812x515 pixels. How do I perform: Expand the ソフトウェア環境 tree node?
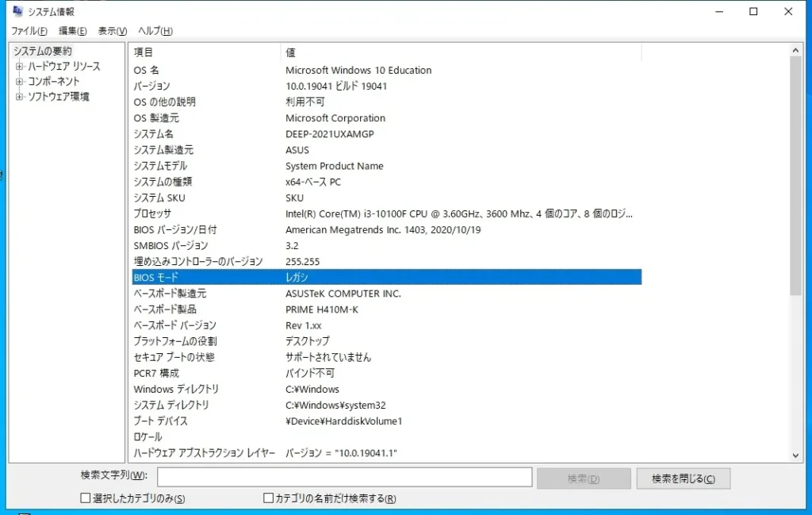[x=18, y=95]
